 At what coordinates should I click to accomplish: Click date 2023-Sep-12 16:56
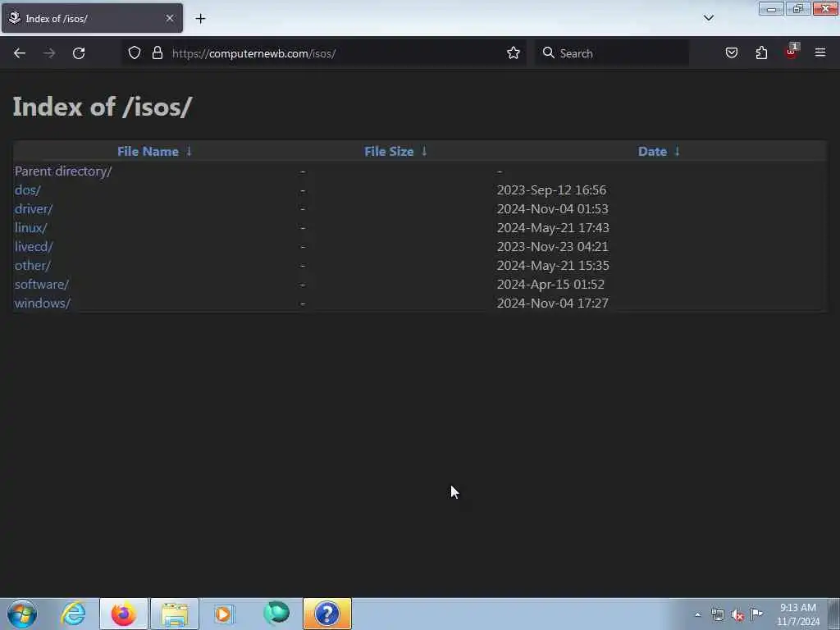click(551, 190)
